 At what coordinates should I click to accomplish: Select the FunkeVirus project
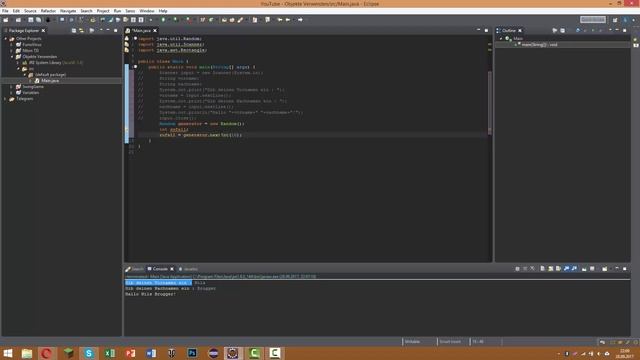point(32,45)
